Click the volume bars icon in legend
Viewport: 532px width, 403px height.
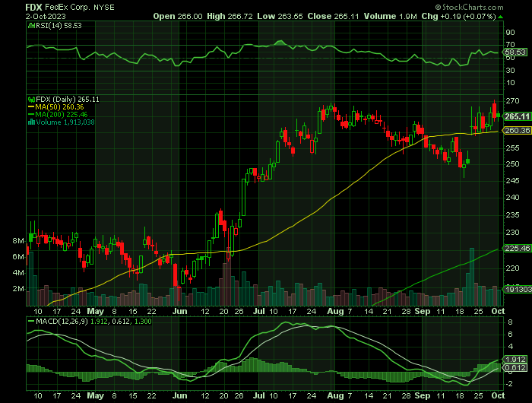pos(32,122)
